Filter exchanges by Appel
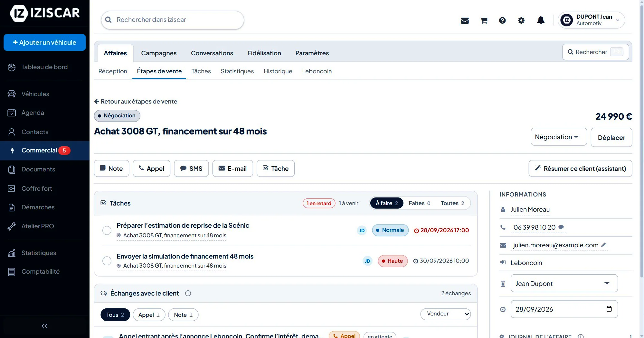 click(149, 315)
